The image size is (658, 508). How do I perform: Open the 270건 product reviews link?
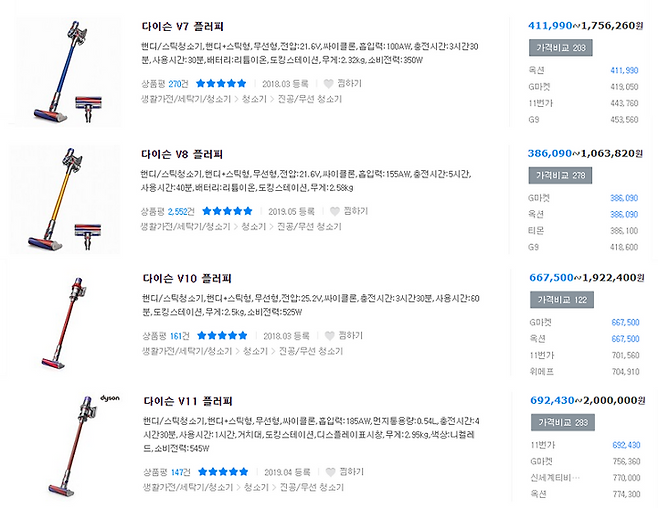point(179,84)
